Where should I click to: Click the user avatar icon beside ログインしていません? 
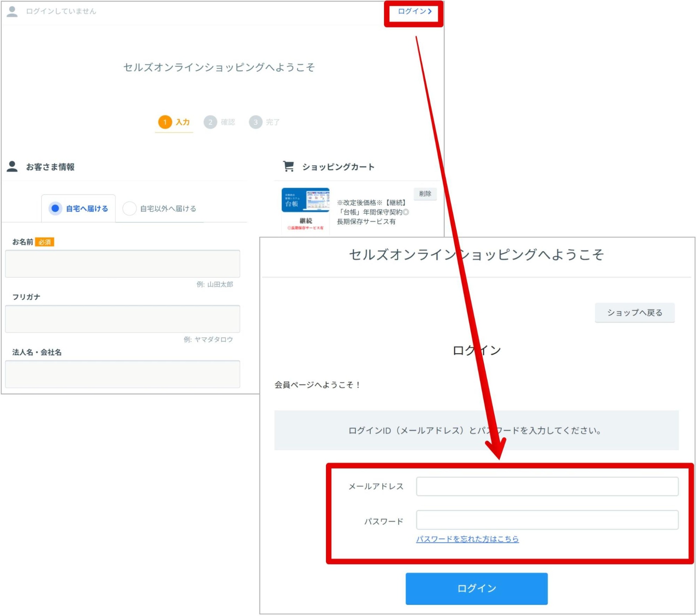(12, 11)
